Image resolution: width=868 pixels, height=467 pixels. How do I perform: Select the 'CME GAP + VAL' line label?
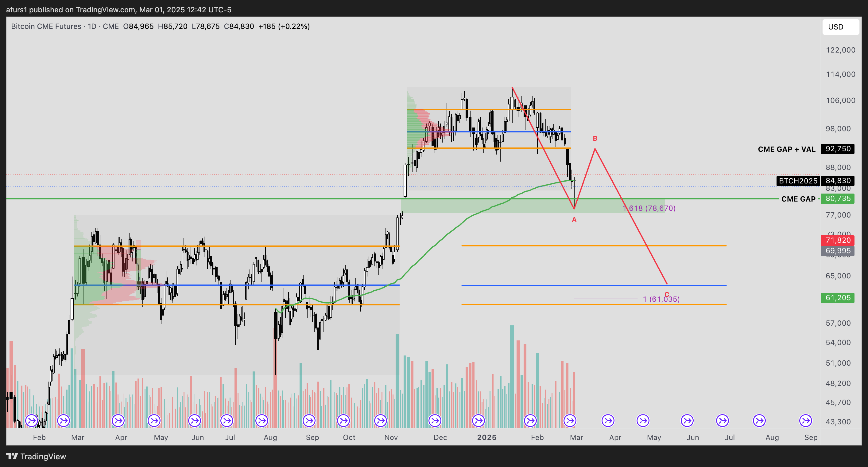[x=786, y=149]
